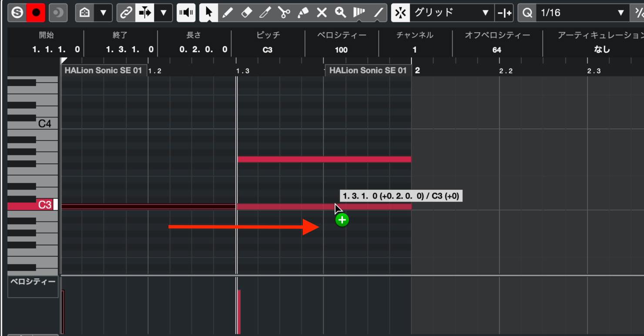Click the 長さ column label
The image size is (644, 336).
(194, 35)
